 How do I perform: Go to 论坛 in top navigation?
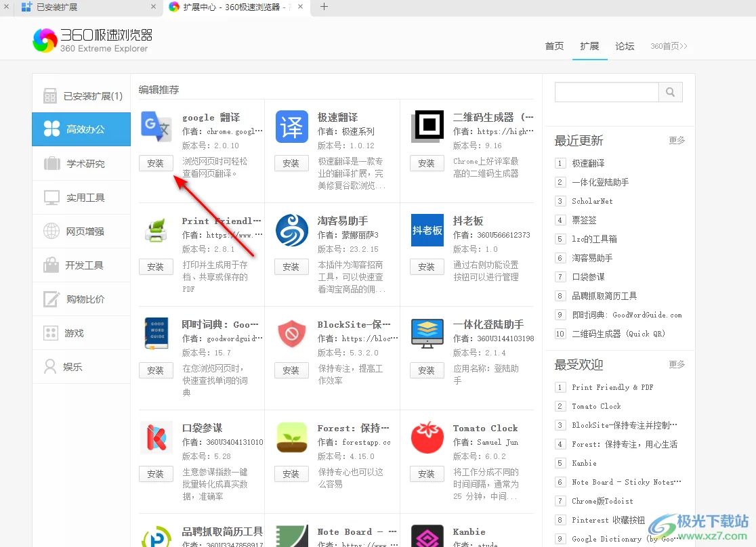click(x=625, y=46)
